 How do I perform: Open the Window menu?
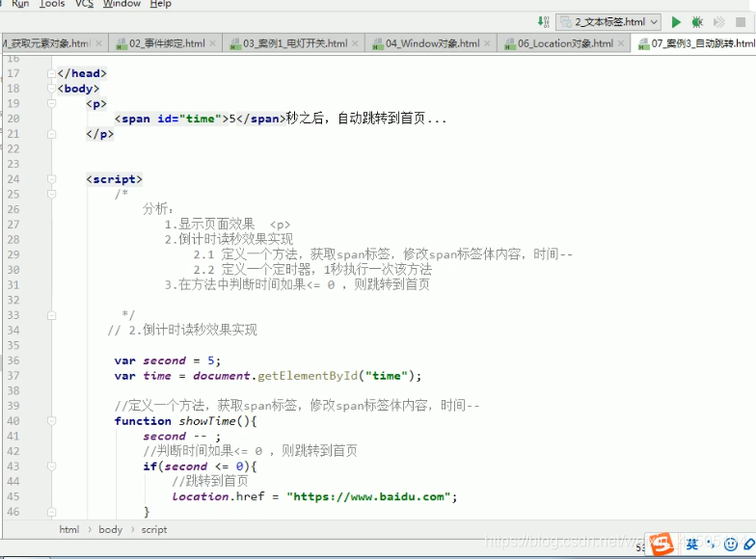(121, 4)
